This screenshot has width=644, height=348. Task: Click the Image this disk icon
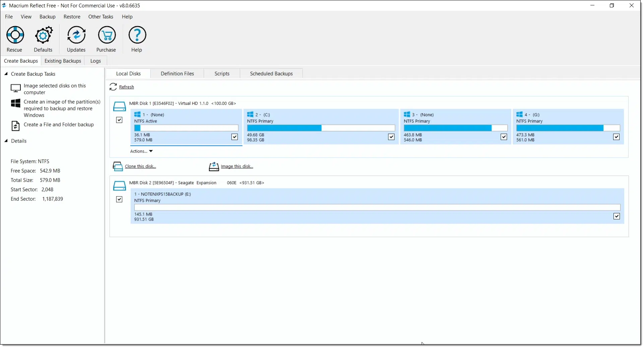click(214, 166)
